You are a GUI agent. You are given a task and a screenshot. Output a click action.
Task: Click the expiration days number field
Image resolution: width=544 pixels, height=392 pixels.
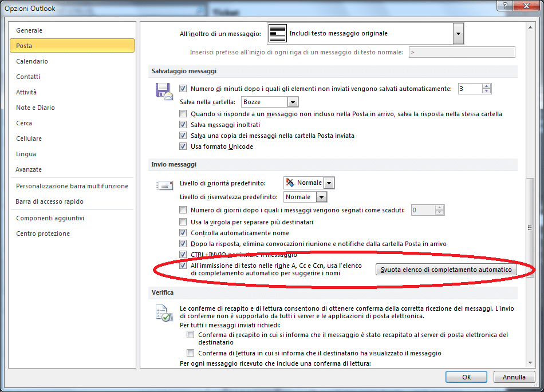coord(423,210)
